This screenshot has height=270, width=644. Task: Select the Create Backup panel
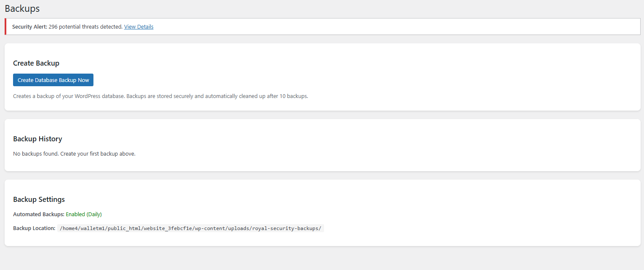322,77
